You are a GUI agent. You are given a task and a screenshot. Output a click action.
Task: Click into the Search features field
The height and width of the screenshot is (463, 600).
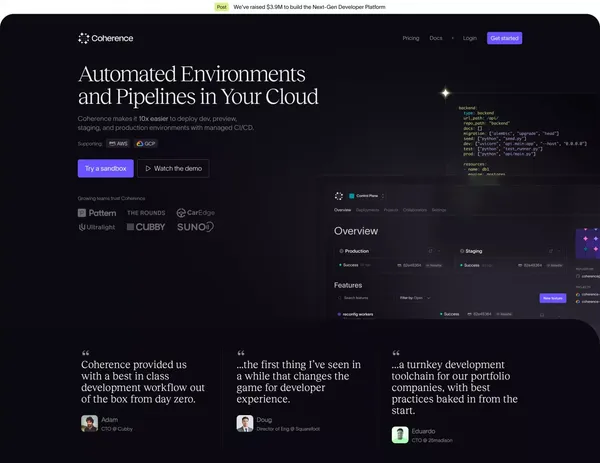point(364,298)
